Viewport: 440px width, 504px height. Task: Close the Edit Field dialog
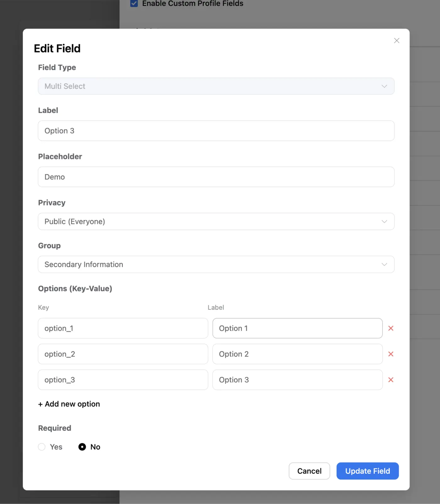397,41
